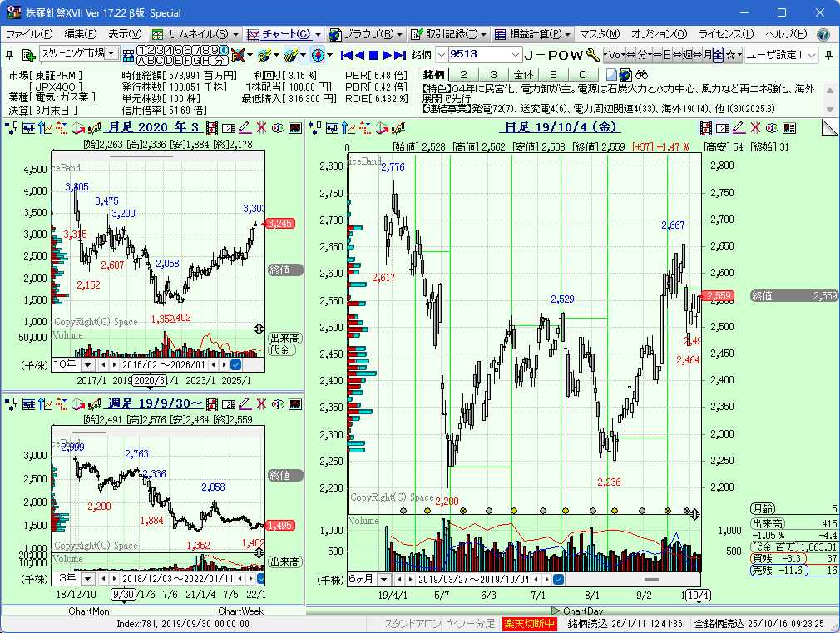Expand the 6ヶ月 period dropdown
Screen dimensions: 840x633
[383, 579]
